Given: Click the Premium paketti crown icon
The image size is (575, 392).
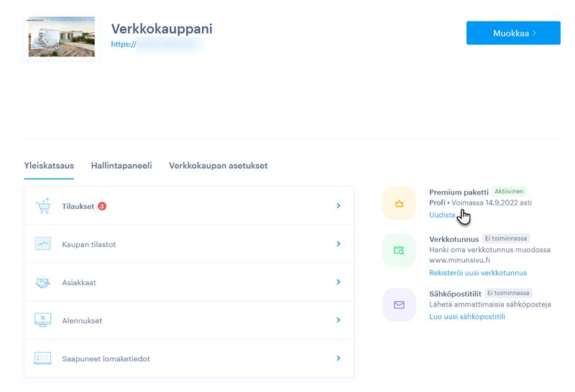Looking at the screenshot, I should [x=399, y=204].
